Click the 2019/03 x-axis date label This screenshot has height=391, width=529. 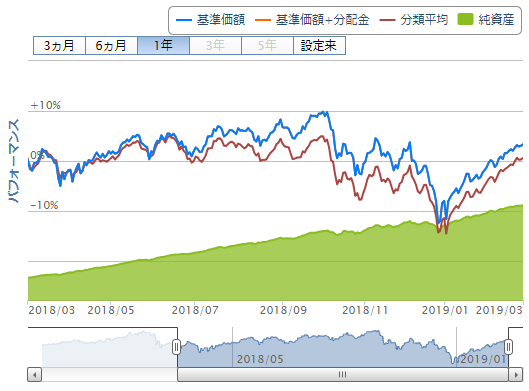(x=499, y=310)
